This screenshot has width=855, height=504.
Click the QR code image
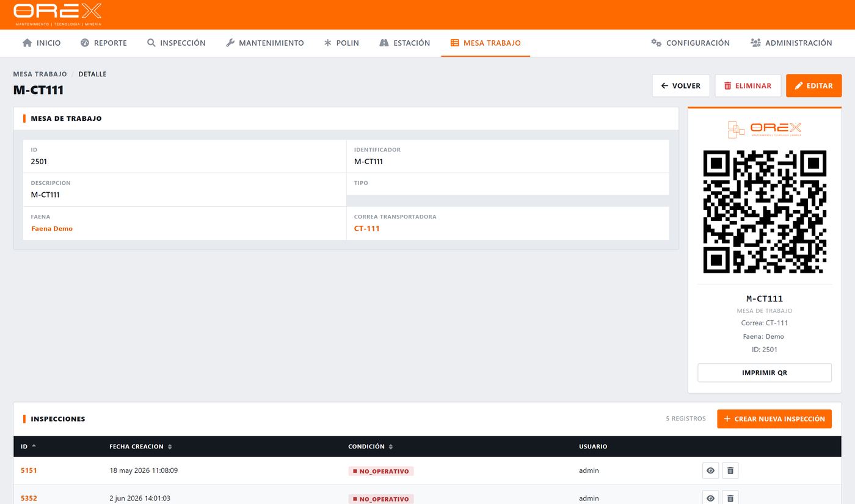tap(765, 212)
